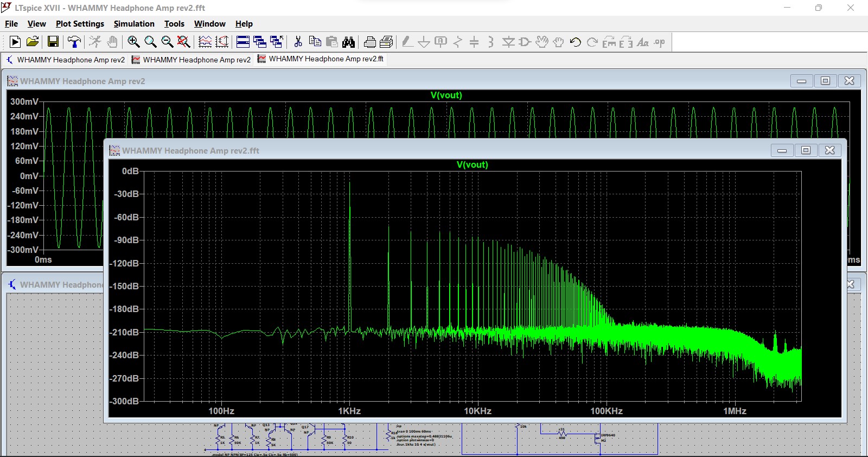The height and width of the screenshot is (457, 868).
Task: Select the draw wire pencil tool
Action: click(407, 42)
